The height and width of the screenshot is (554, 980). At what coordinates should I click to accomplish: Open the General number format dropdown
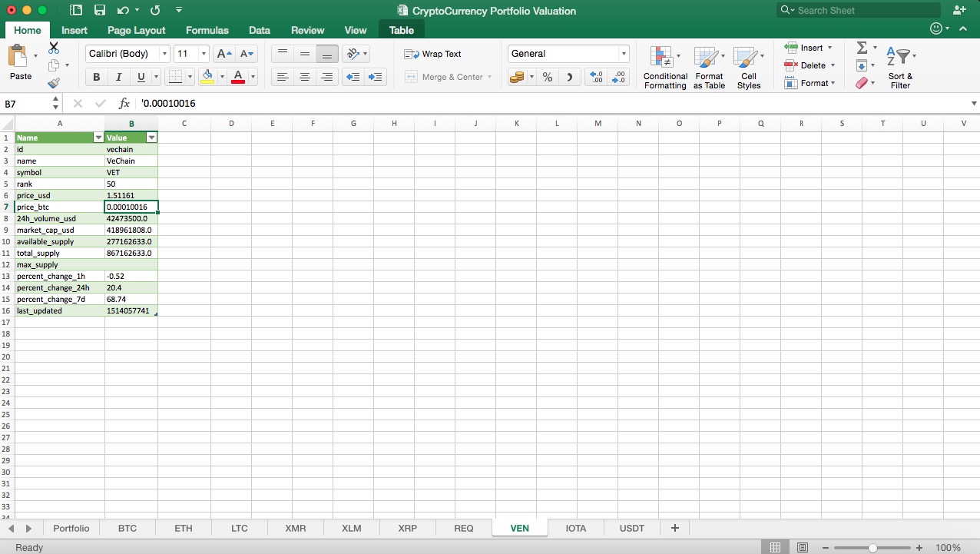pyautogui.click(x=624, y=54)
